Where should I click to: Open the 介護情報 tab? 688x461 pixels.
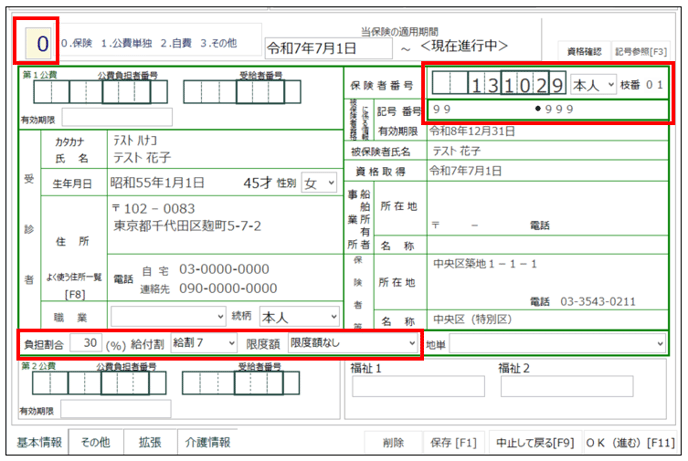click(x=207, y=441)
